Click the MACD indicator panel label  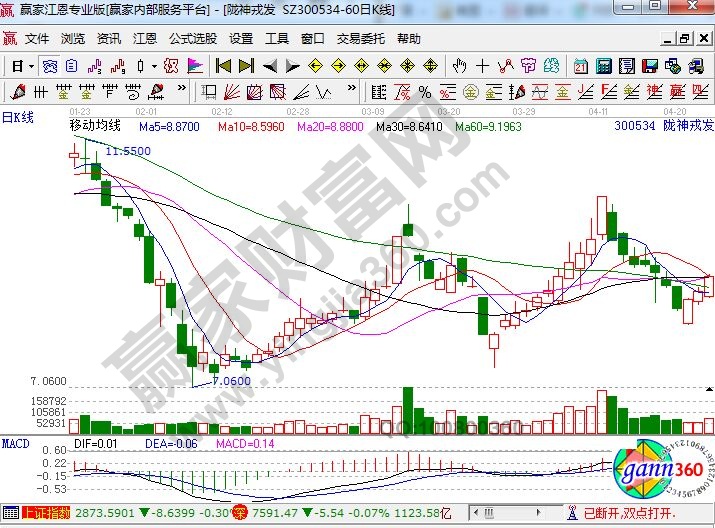[15, 442]
